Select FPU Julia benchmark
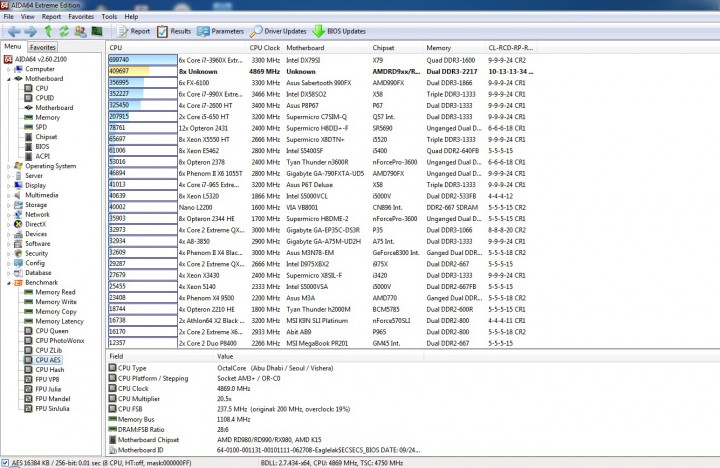The image size is (720, 468). (x=48, y=389)
